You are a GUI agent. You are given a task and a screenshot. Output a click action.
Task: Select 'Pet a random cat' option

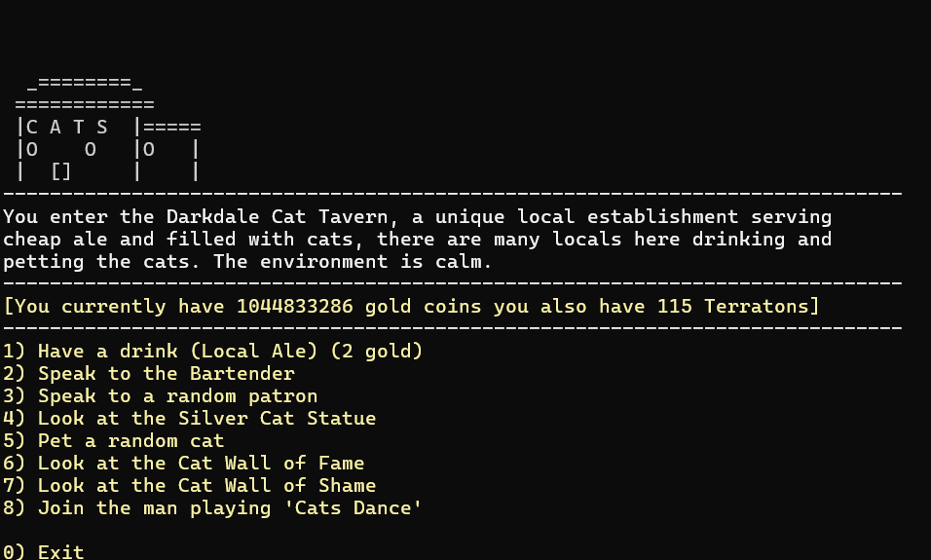[113, 440]
